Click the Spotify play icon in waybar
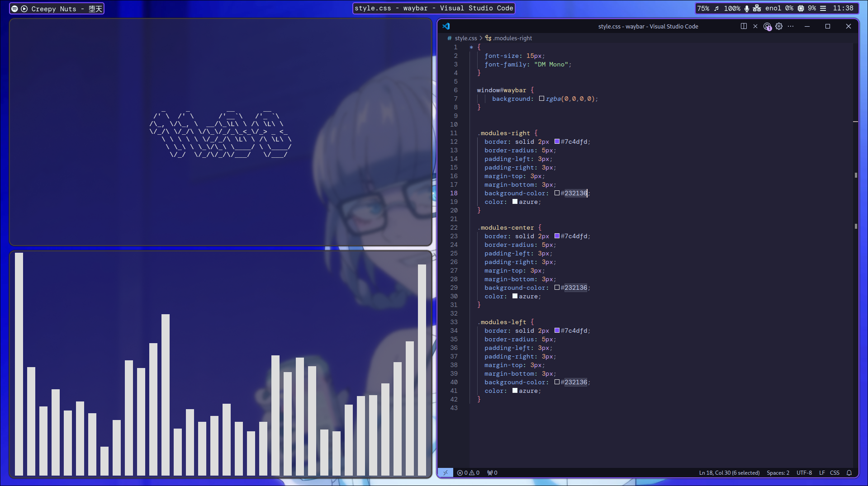The height and width of the screenshot is (486, 868). tap(24, 9)
